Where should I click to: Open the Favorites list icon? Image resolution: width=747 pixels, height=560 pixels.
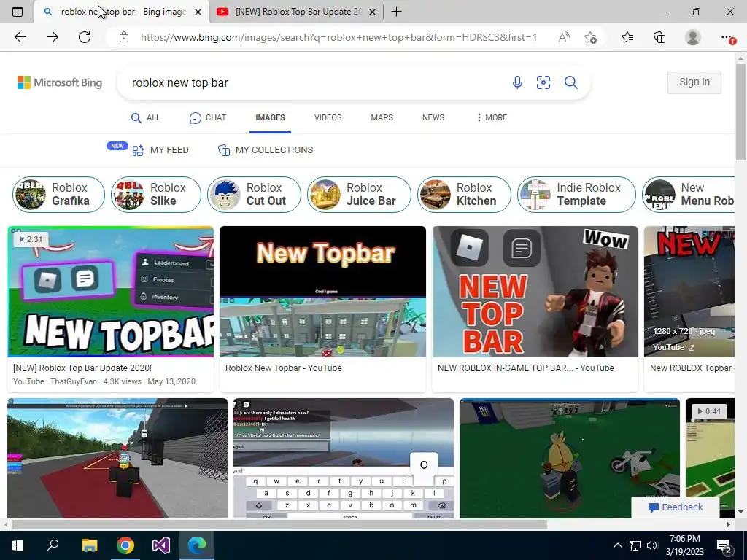(x=627, y=37)
